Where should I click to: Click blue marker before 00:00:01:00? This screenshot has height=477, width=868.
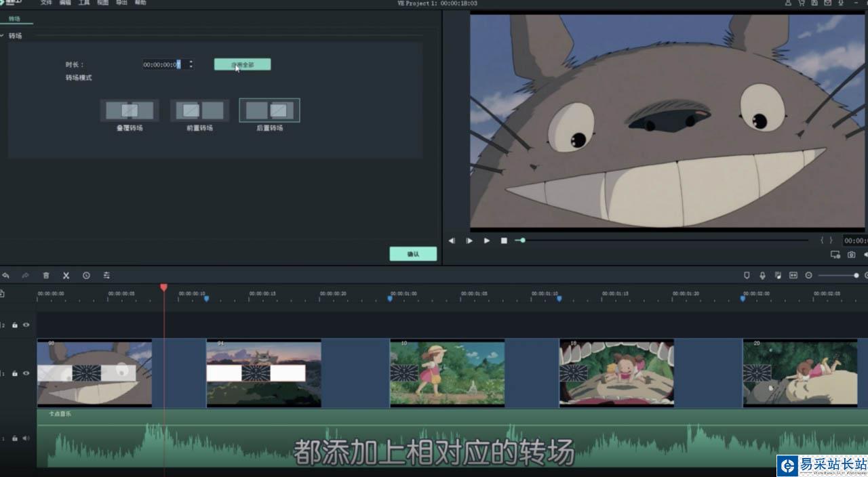(389, 298)
